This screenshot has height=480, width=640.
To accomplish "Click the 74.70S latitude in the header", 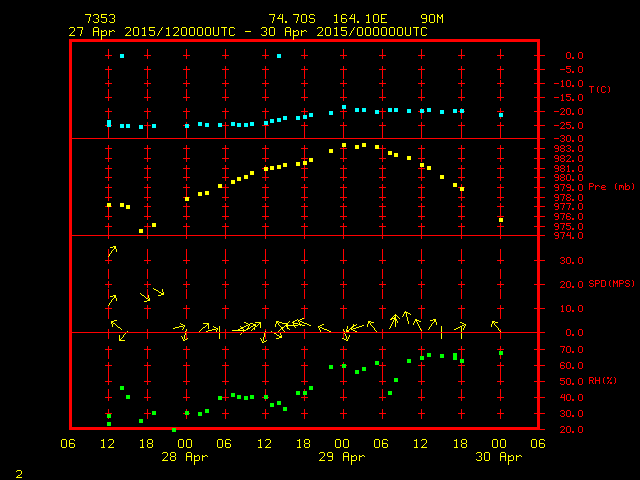I will pyautogui.click(x=290, y=19).
